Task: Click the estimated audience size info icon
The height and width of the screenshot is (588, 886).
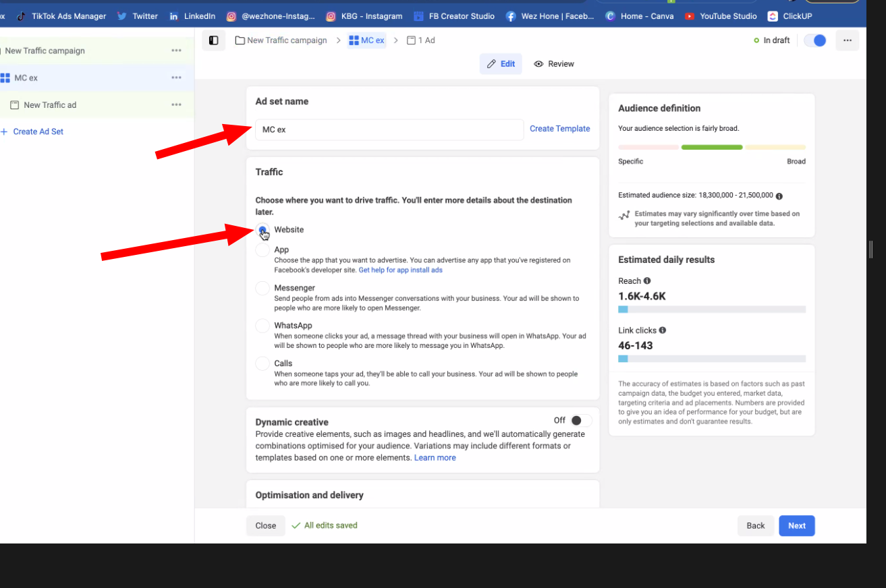Action: tap(779, 196)
